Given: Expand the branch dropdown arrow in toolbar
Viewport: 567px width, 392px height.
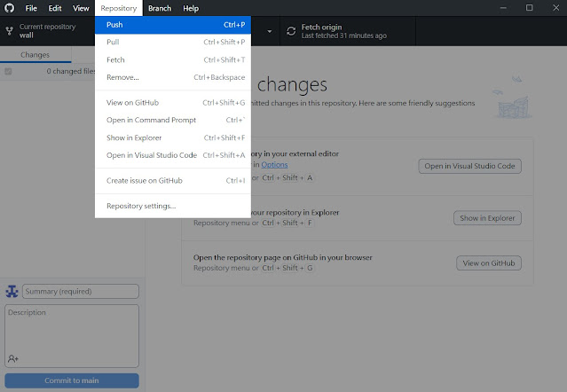Looking at the screenshot, I should pos(270,31).
